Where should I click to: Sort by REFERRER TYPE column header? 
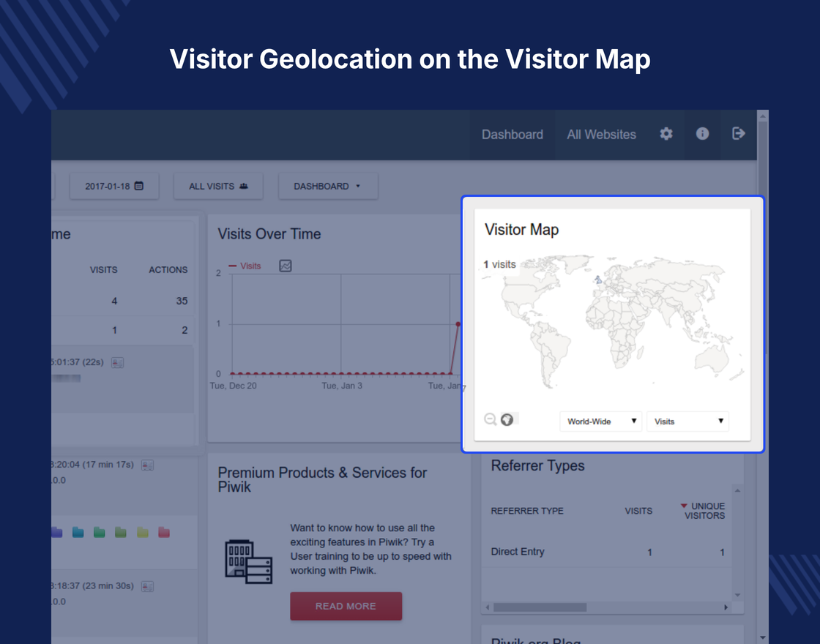coord(527,511)
